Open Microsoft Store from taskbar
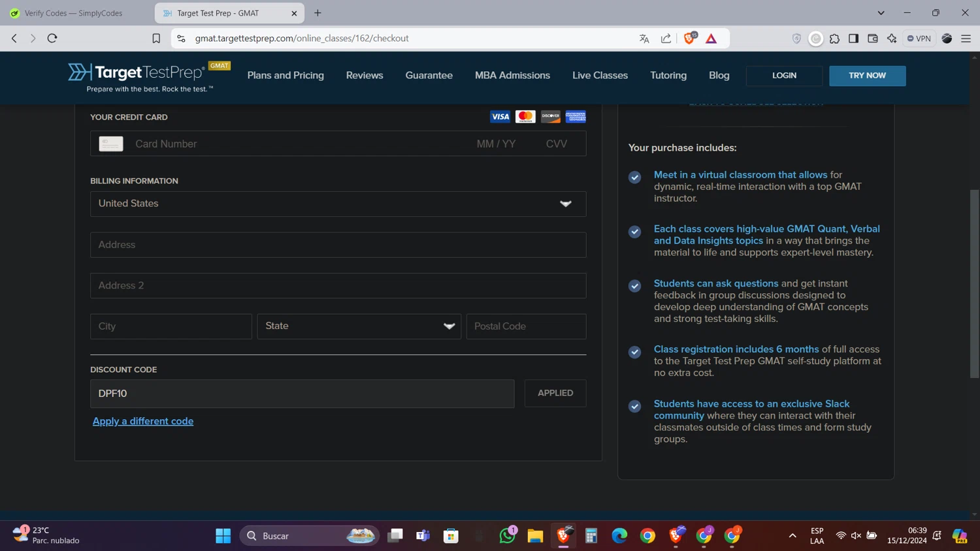This screenshot has height=551, width=980. coord(451,536)
